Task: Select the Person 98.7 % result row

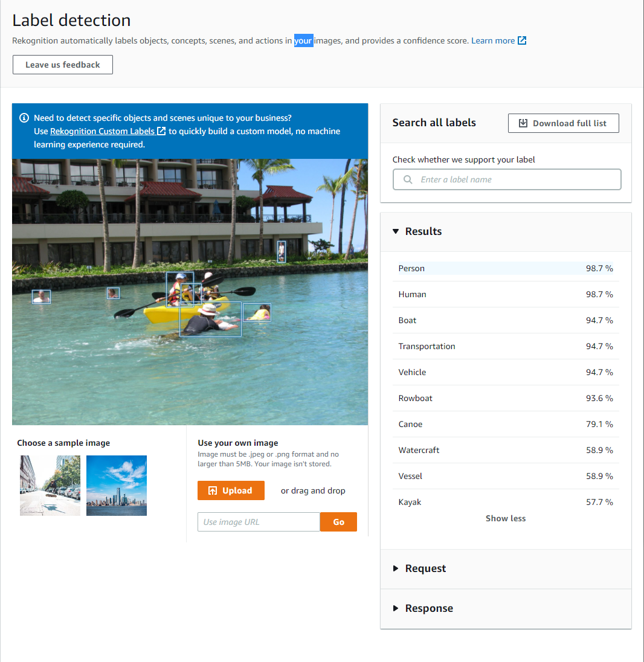Action: (x=506, y=268)
